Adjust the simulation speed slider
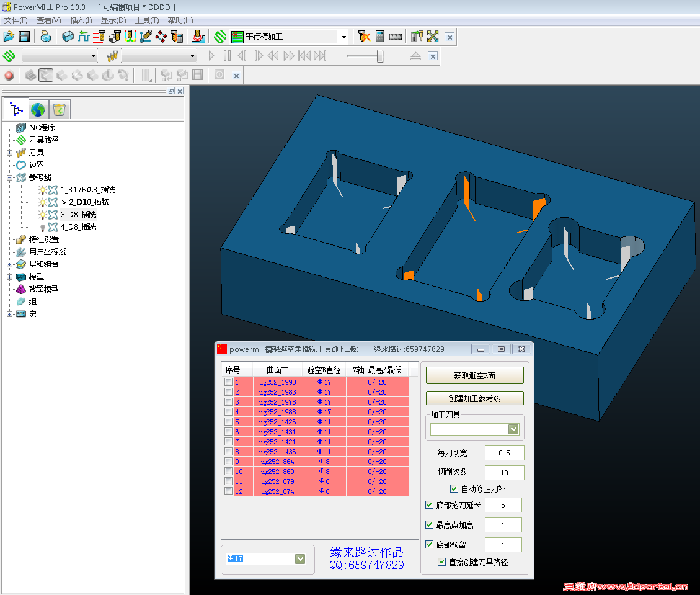Screen dimensions: 700x595 [380, 56]
